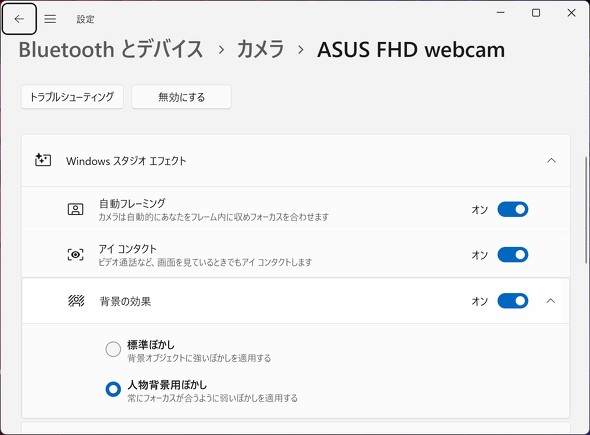Click the トラブルシューティング button
Viewport: 590px width, 435px height.
coord(72,97)
